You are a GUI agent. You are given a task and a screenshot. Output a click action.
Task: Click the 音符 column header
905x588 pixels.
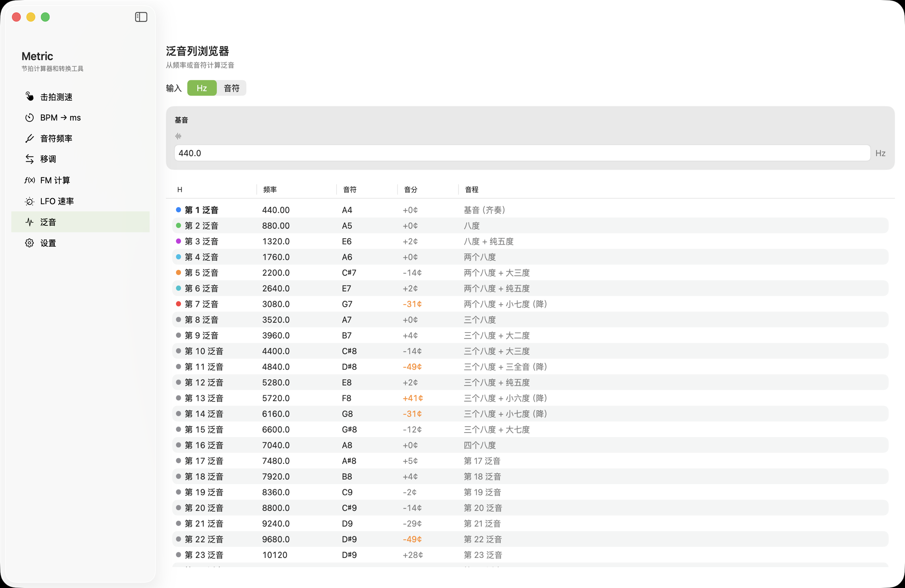tap(350, 190)
